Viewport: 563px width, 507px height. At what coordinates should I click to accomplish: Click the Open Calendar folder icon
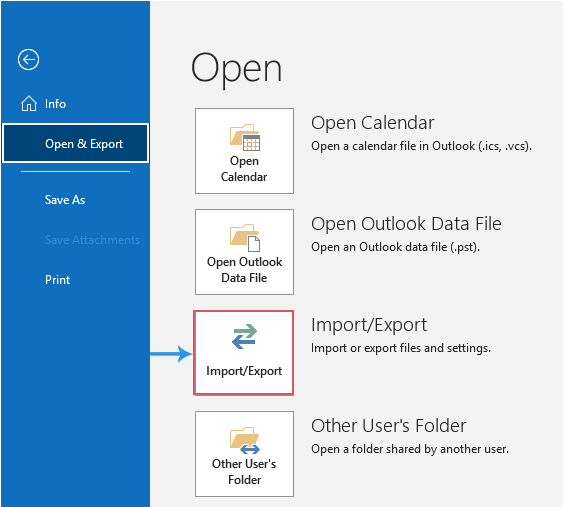(x=245, y=138)
